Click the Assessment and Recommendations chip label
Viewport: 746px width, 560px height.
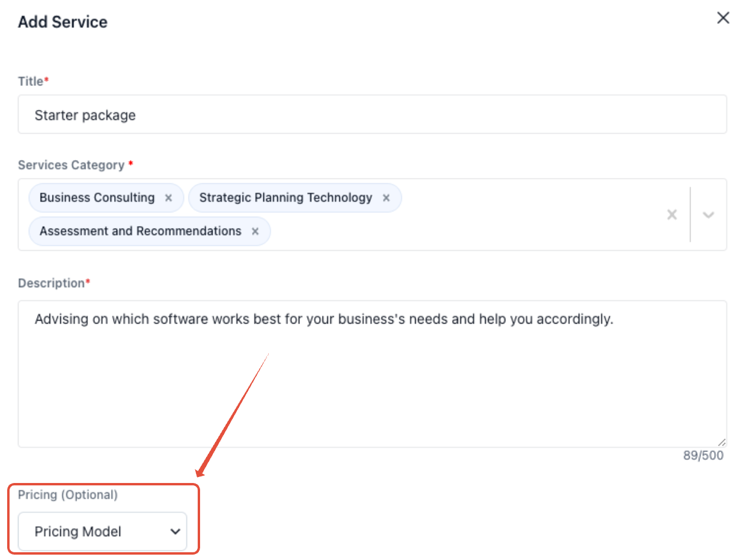click(140, 231)
